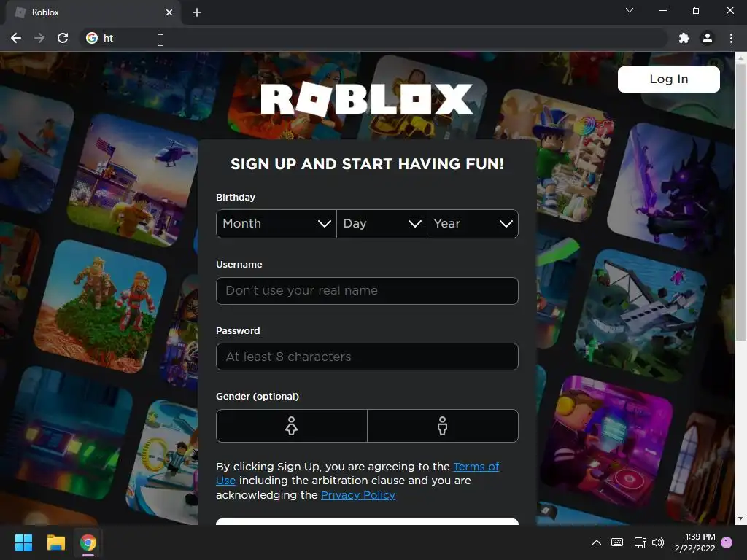The width and height of the screenshot is (747, 560).
Task: Click the browser forward arrow
Action: coord(39,38)
